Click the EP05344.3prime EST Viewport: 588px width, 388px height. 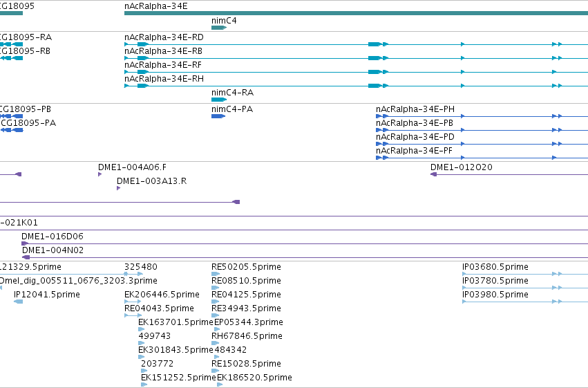[217, 329]
